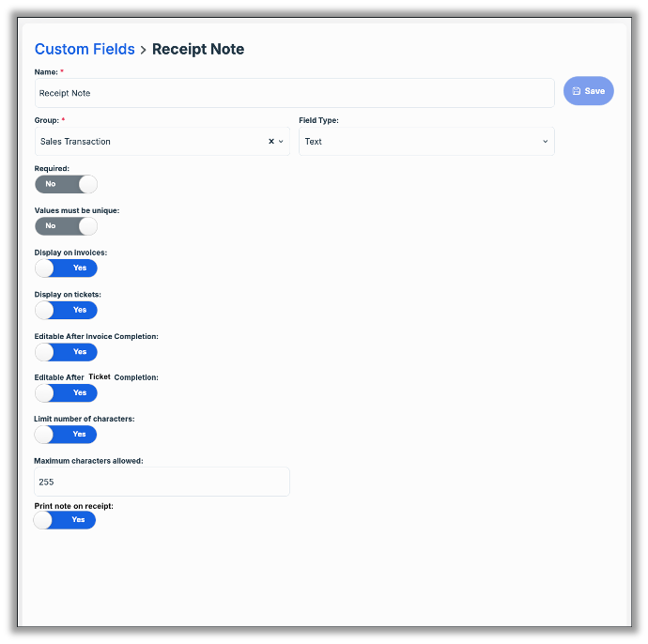Turn off Limit number of characters
This screenshot has width=648, height=644.
66,435
